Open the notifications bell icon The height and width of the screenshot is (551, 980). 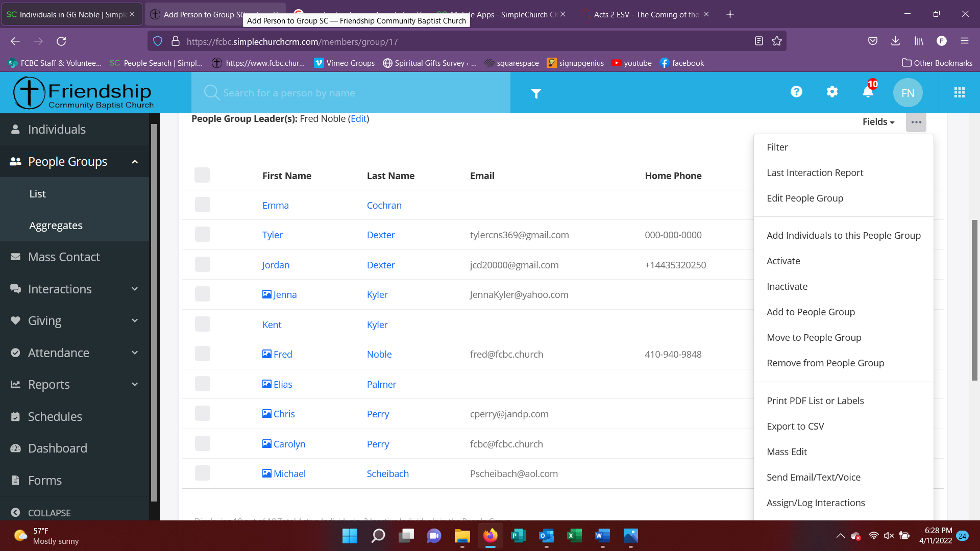(x=868, y=92)
